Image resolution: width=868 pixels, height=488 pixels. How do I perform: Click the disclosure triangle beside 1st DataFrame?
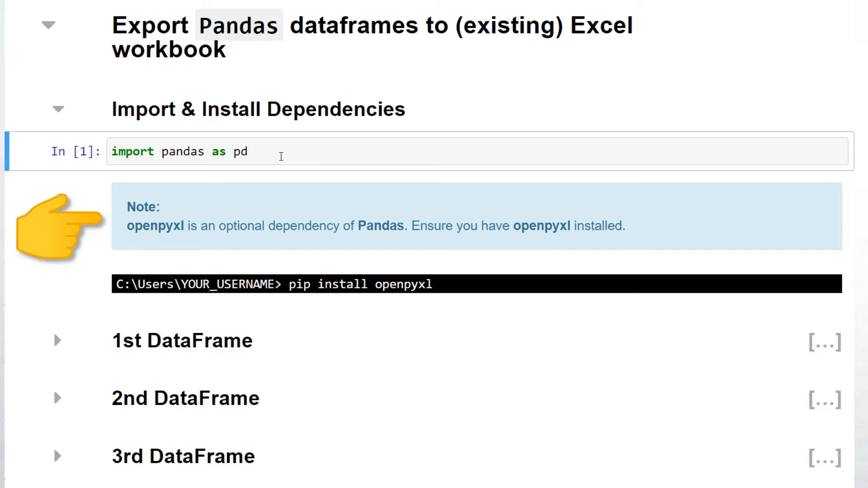coord(57,340)
